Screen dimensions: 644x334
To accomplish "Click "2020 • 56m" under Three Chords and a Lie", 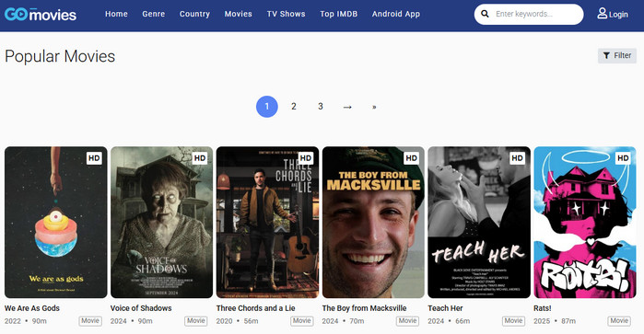I will click(x=237, y=321).
